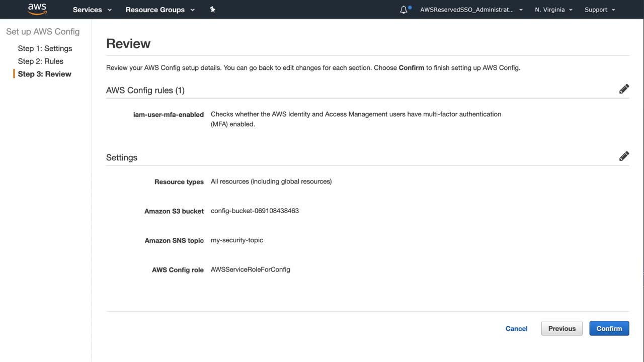Click the my-security-topic SNS topic value

coord(236,240)
